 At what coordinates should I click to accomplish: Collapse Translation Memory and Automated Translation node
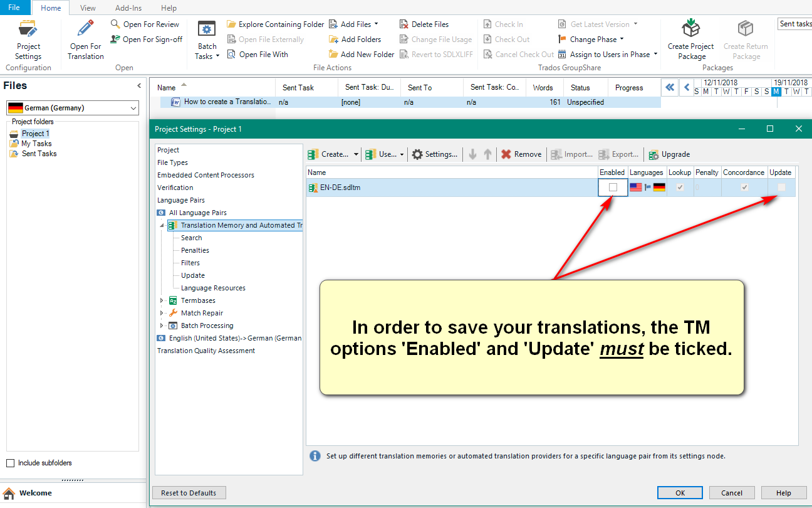coord(162,225)
